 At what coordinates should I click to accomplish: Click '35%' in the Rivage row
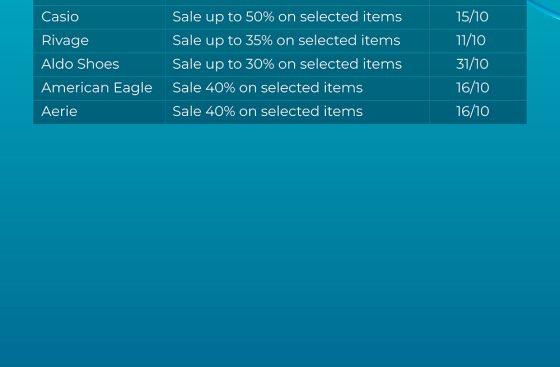259,40
